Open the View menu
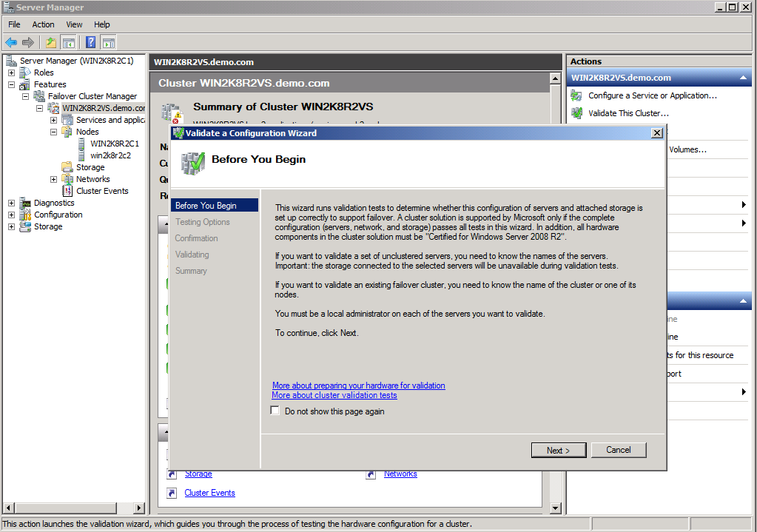 click(x=74, y=24)
